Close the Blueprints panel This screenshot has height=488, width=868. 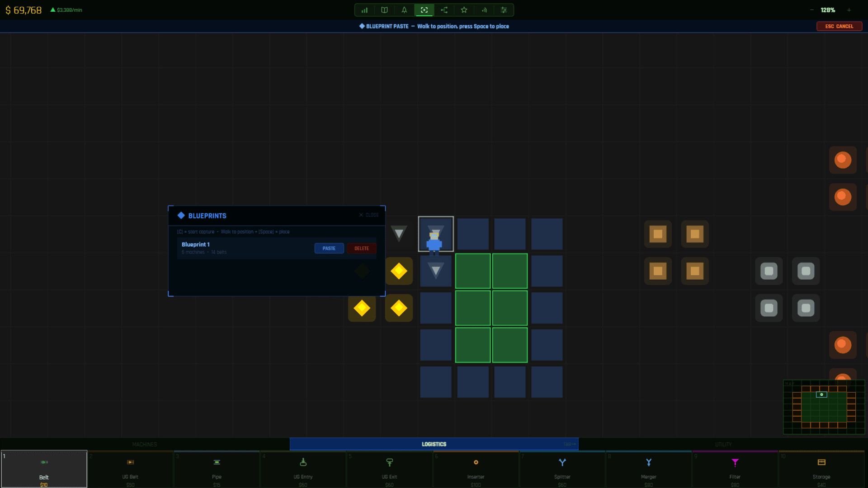[369, 215]
